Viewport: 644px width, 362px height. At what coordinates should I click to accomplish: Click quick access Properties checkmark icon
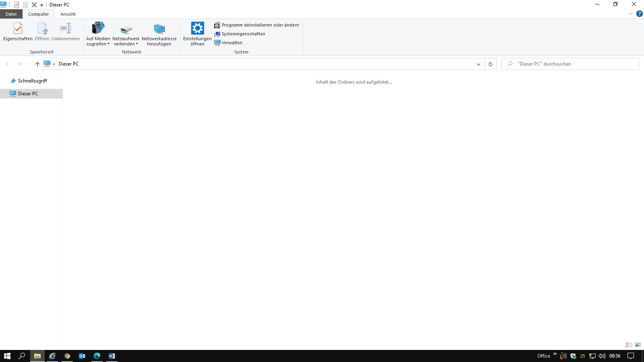click(17, 5)
